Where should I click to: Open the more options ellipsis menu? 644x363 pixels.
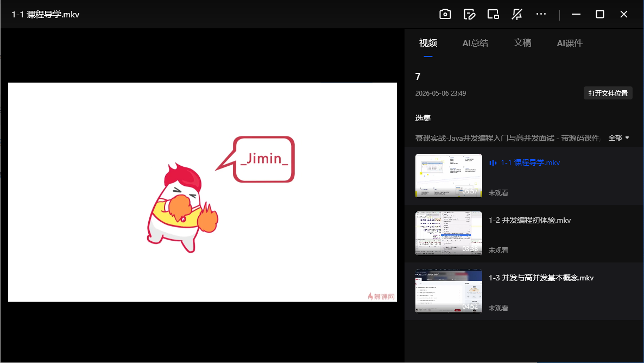[x=541, y=14]
